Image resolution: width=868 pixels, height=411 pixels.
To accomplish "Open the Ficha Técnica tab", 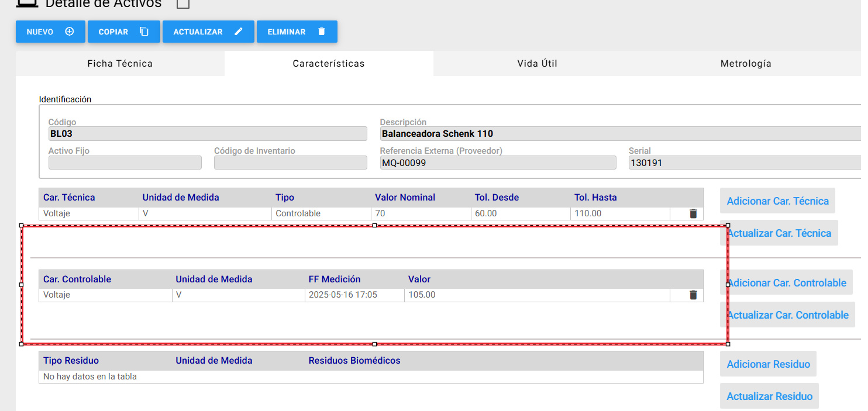I will [x=120, y=63].
